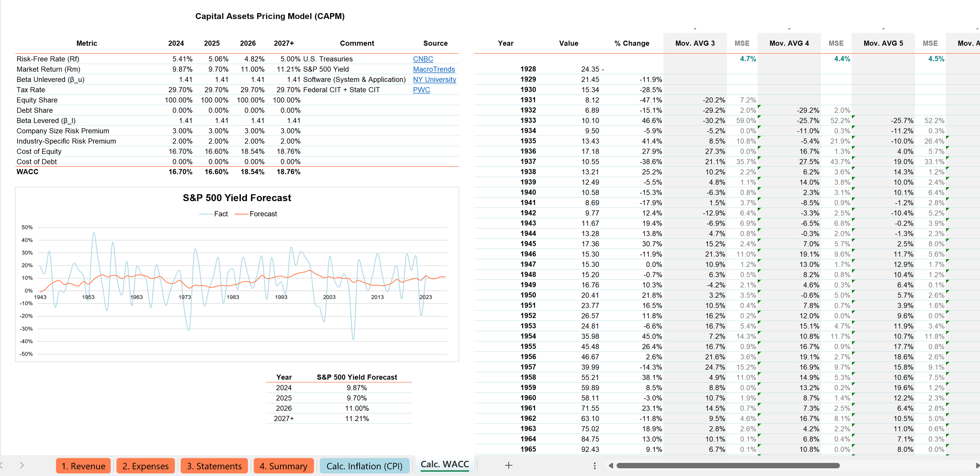The height and width of the screenshot is (476, 980).
Task: Select the green MSE total 4.4%
Action: [x=842, y=59]
